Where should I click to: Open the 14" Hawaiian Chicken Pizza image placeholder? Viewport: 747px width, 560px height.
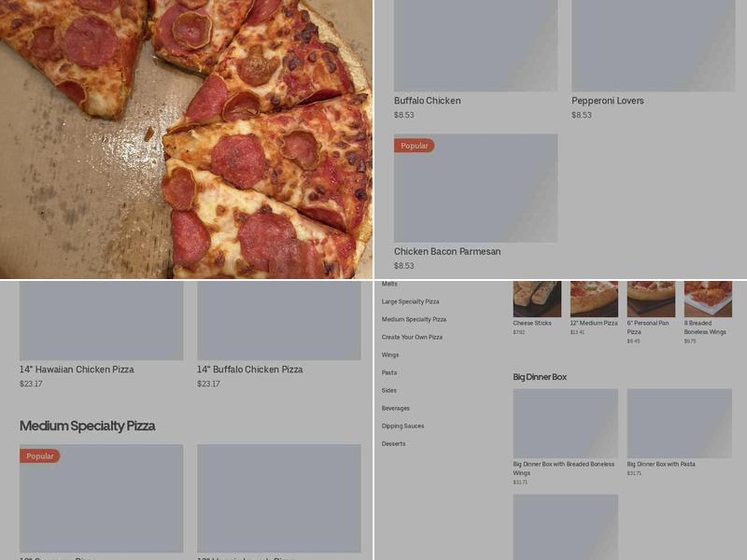[x=101, y=320]
